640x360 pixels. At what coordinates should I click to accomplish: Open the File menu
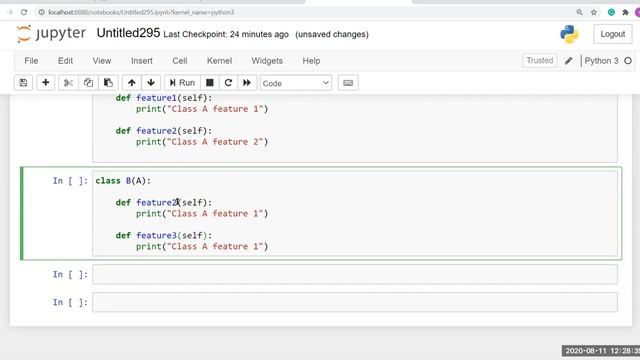[x=31, y=61]
